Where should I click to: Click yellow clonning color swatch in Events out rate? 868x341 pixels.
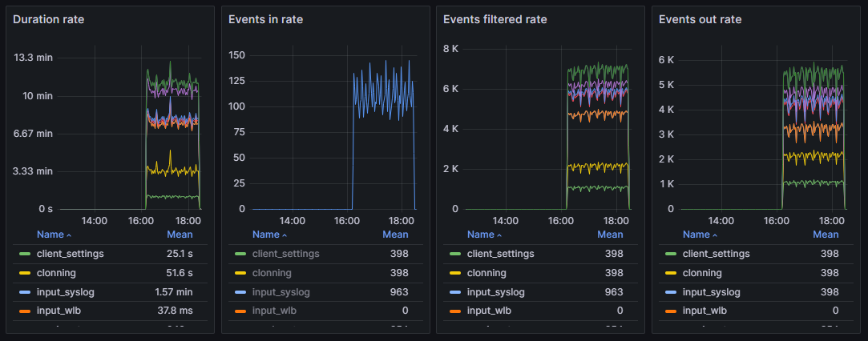pos(670,274)
